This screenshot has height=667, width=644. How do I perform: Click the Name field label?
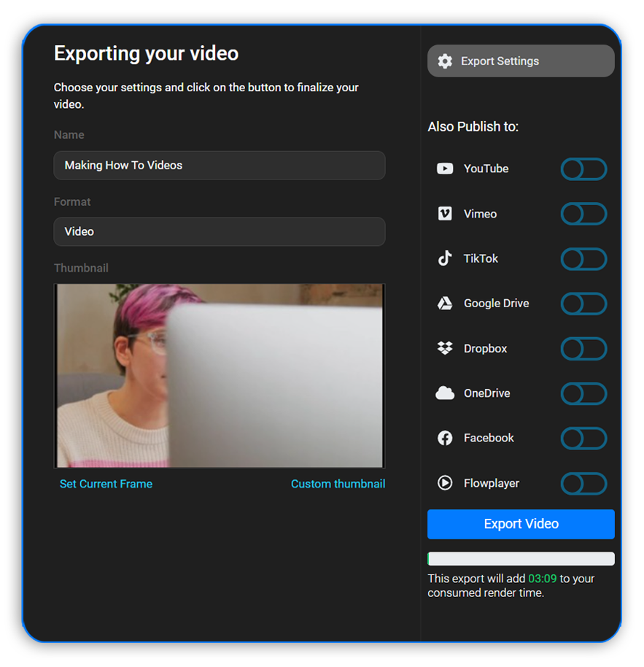pyautogui.click(x=69, y=135)
